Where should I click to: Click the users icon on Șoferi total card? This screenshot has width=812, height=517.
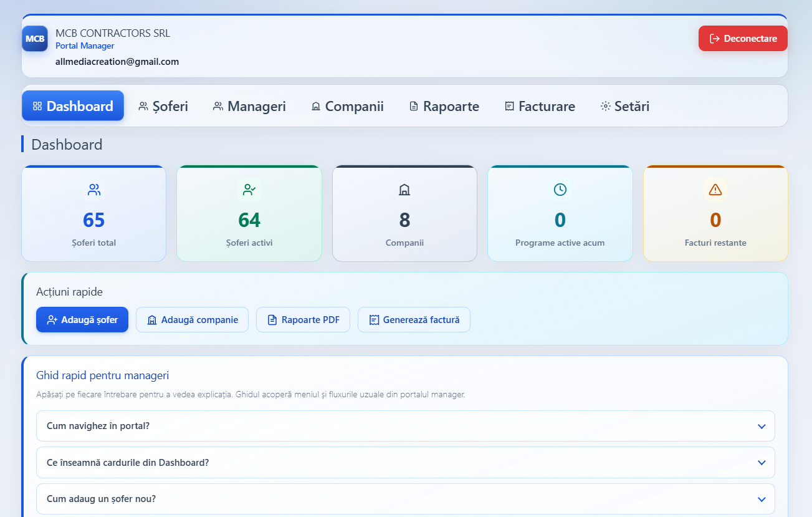[x=94, y=190]
